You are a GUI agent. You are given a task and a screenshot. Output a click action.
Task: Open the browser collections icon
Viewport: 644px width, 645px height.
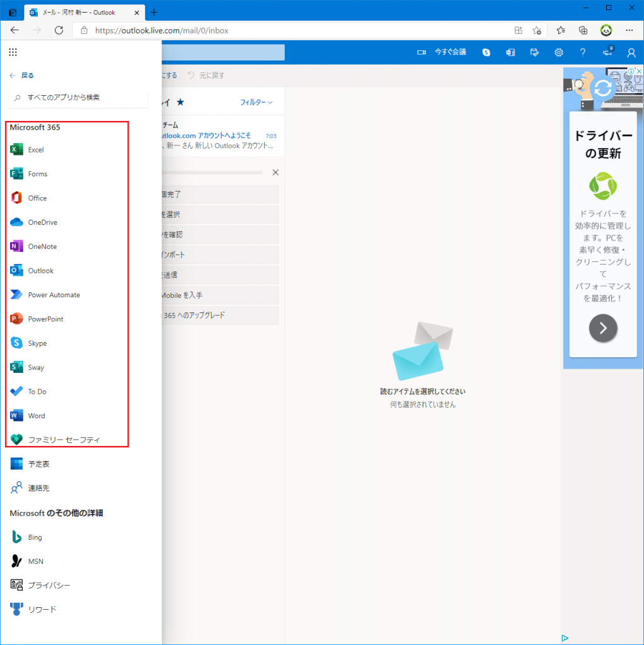pyautogui.click(x=583, y=30)
